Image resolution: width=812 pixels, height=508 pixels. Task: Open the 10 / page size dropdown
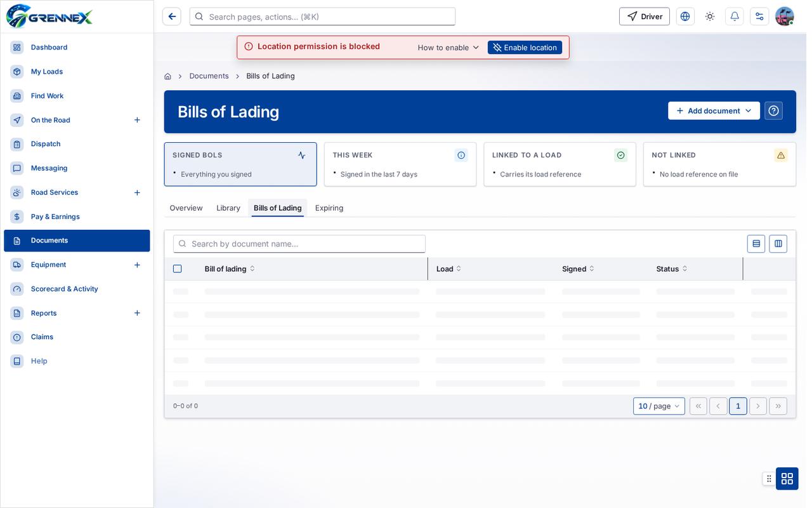coord(659,406)
